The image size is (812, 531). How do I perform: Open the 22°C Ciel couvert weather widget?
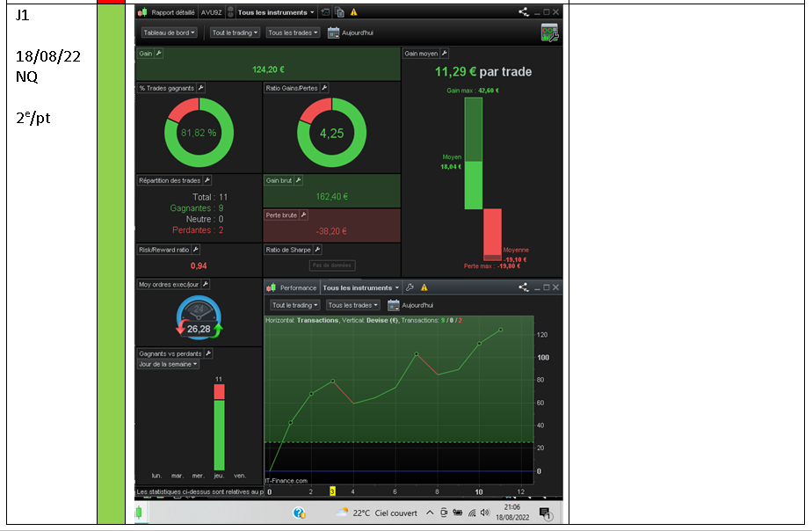[x=376, y=513]
